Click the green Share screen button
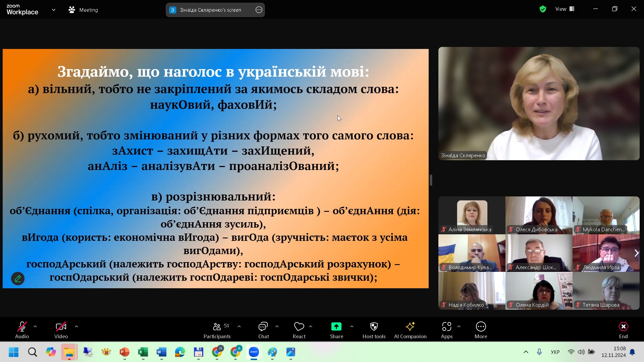The image size is (644, 362). click(336, 330)
